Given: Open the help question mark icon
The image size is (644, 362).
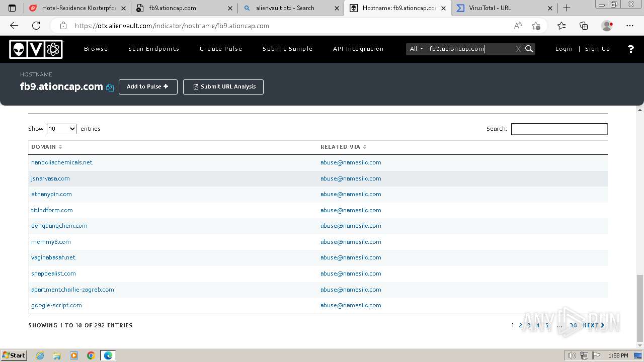Looking at the screenshot, I should tap(631, 49).
